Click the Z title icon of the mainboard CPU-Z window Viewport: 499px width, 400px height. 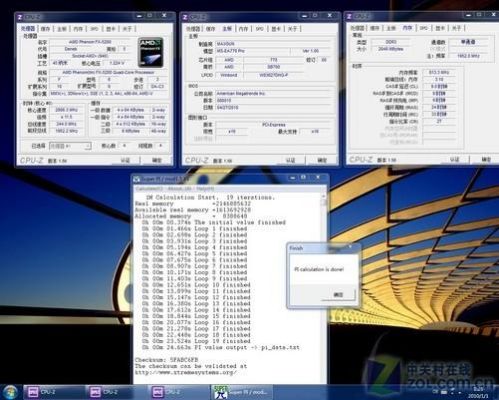click(x=185, y=17)
